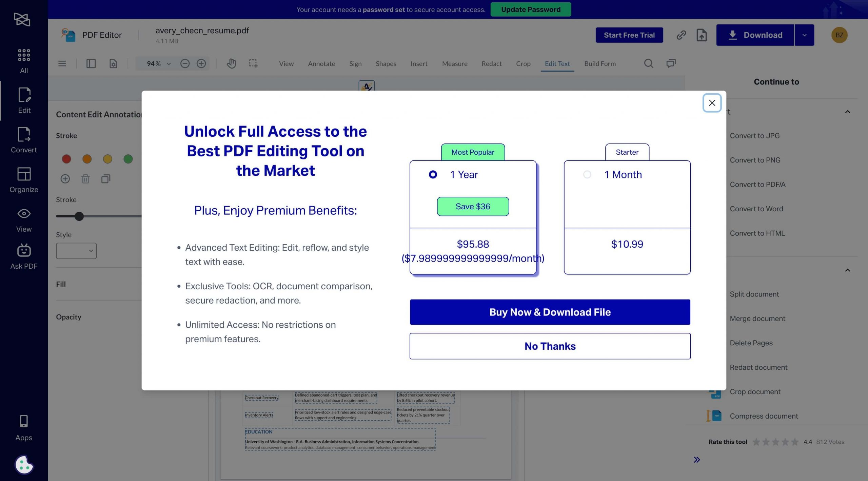Screen dimensions: 868x481
Task: Click the upload file icon
Action: coord(702,35)
